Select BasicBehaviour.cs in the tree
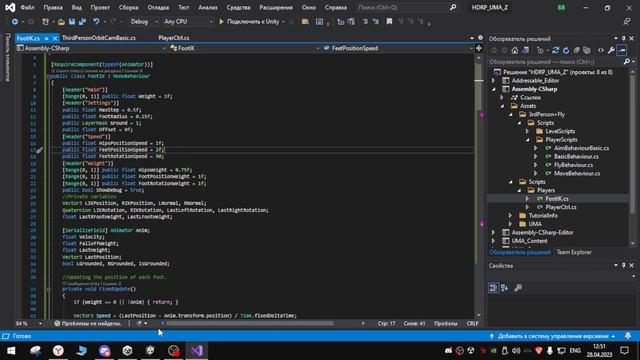 click(576, 156)
